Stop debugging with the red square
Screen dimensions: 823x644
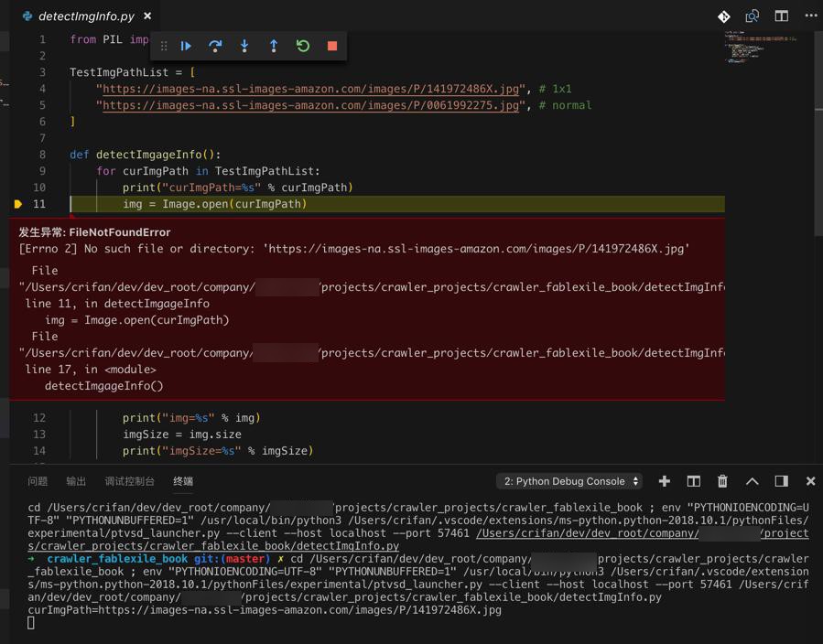coord(332,46)
